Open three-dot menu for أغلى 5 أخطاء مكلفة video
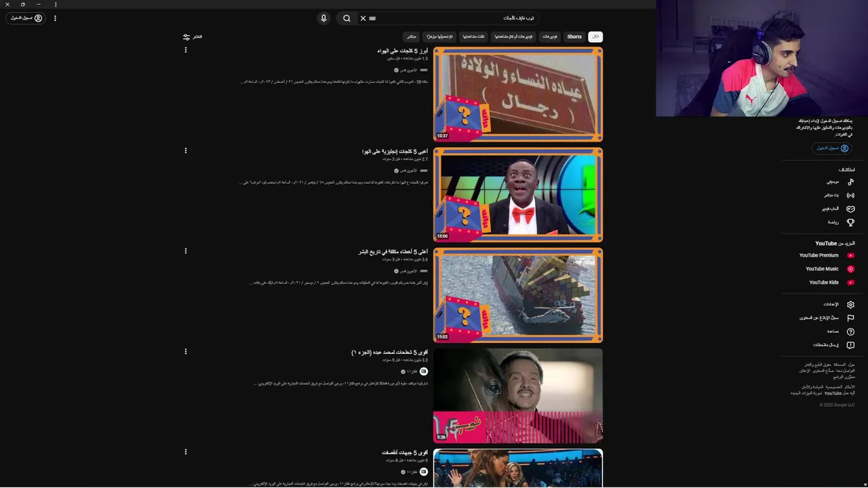This screenshot has width=868, height=488. pos(185,251)
